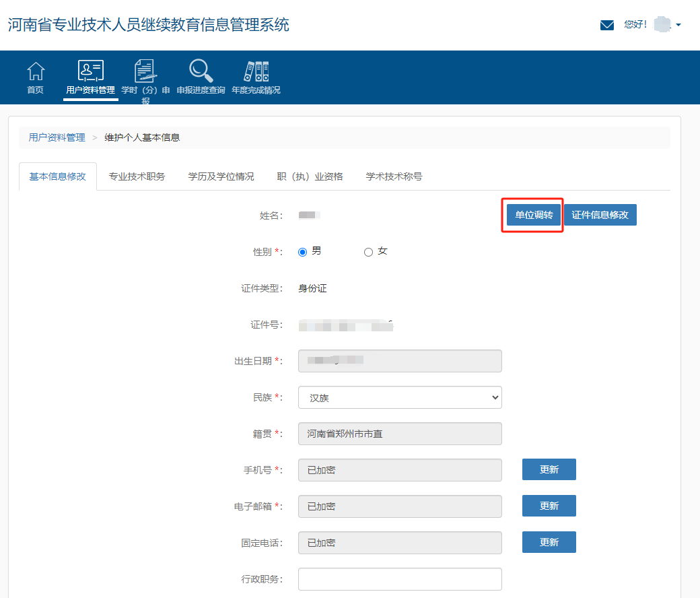Screen dimensions: 700x598
Task: Click 更新 next to 手机号
Action: (549, 469)
